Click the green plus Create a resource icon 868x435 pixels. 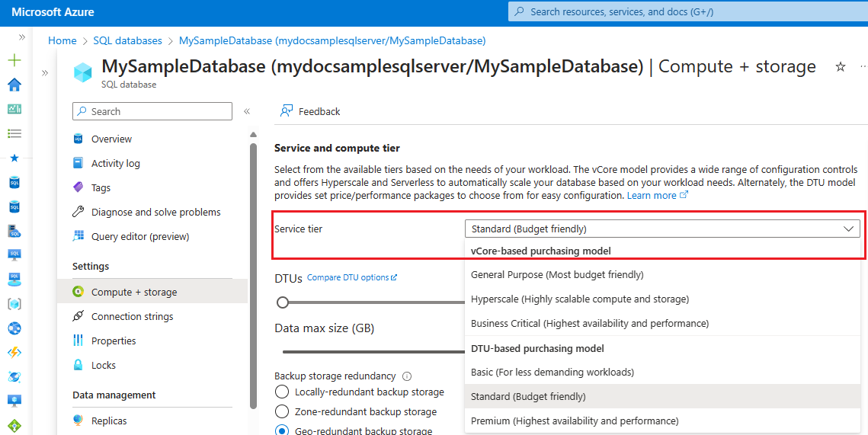click(x=14, y=60)
